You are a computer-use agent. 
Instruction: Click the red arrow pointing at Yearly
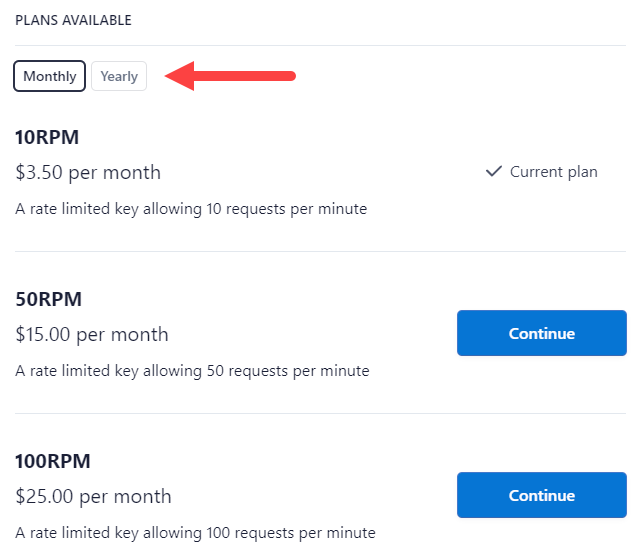click(x=230, y=77)
